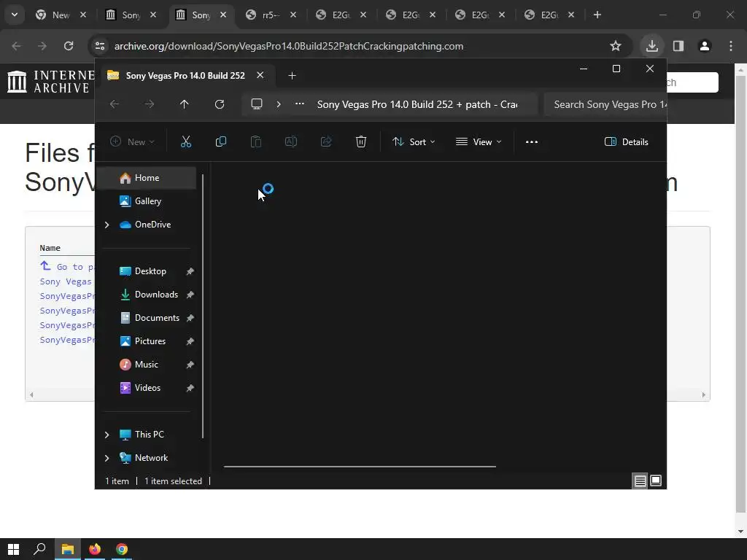747x560 pixels.
Task: Open Chrome tab search dropdown arrow
Action: pyautogui.click(x=15, y=15)
